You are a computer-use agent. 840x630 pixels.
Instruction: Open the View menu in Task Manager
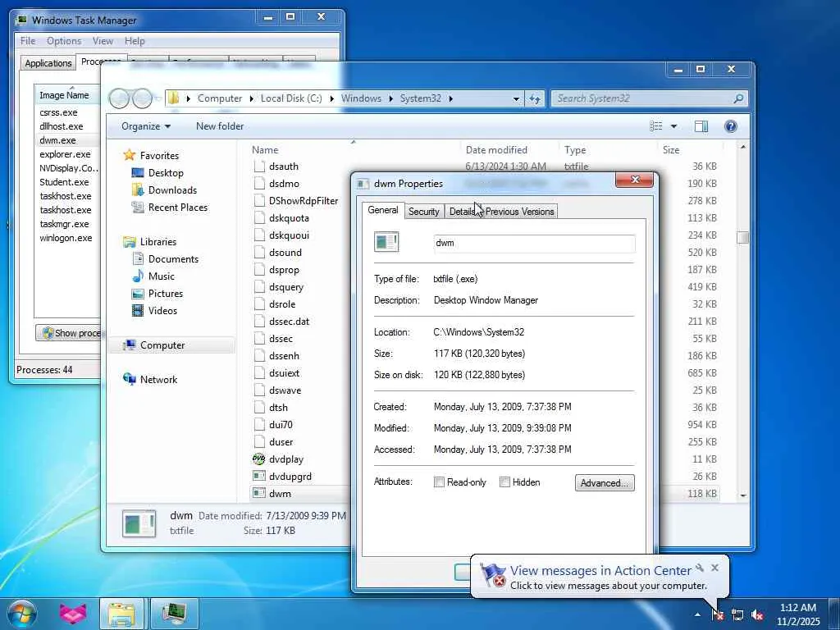coord(103,41)
